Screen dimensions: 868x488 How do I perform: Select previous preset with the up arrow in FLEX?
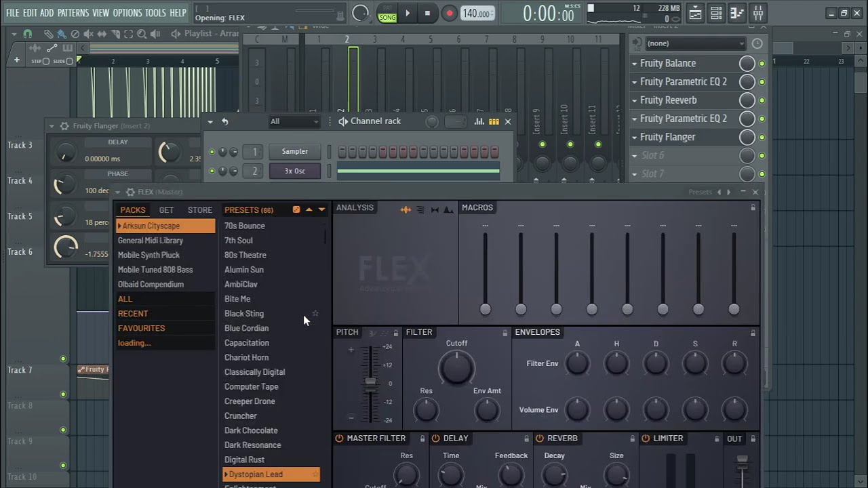click(x=309, y=210)
